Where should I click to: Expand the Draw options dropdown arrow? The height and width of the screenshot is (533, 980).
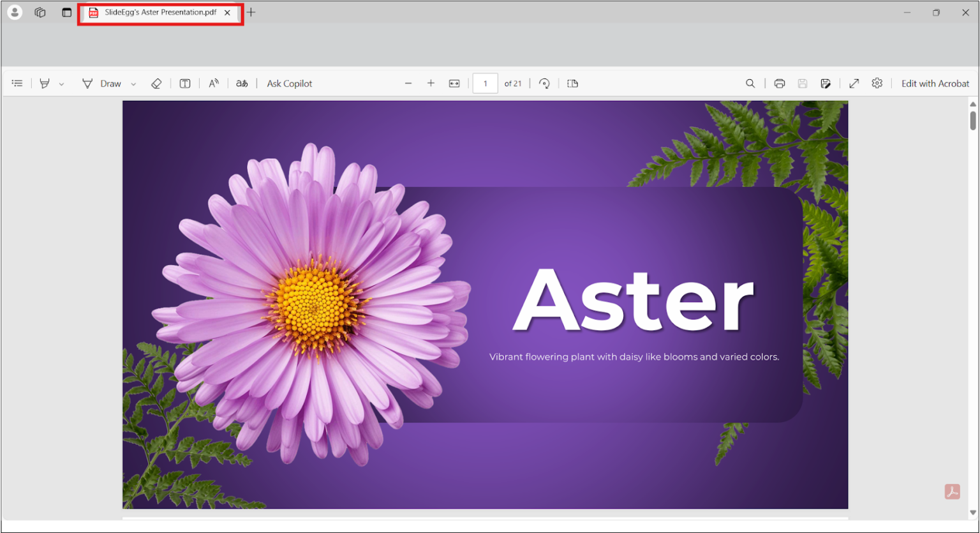[133, 84]
